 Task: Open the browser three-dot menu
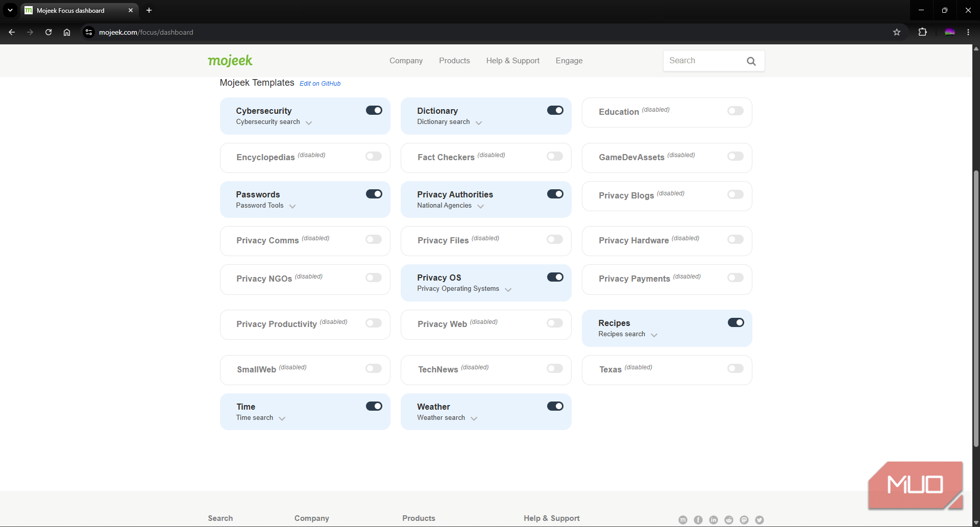click(x=968, y=32)
